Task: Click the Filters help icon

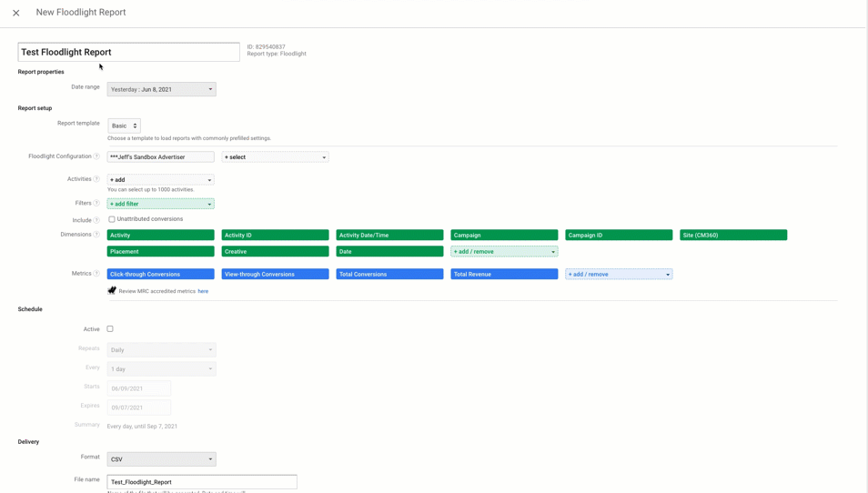Action: [x=96, y=203]
